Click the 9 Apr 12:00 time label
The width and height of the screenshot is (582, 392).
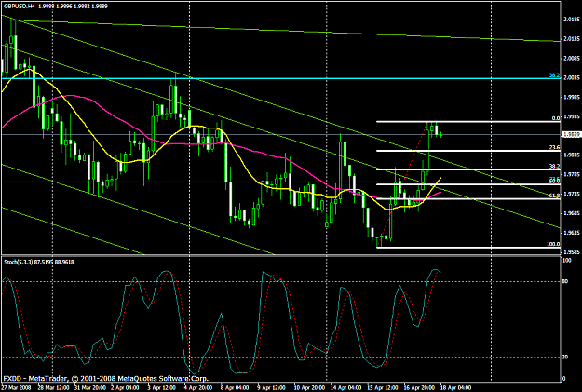tap(271, 388)
